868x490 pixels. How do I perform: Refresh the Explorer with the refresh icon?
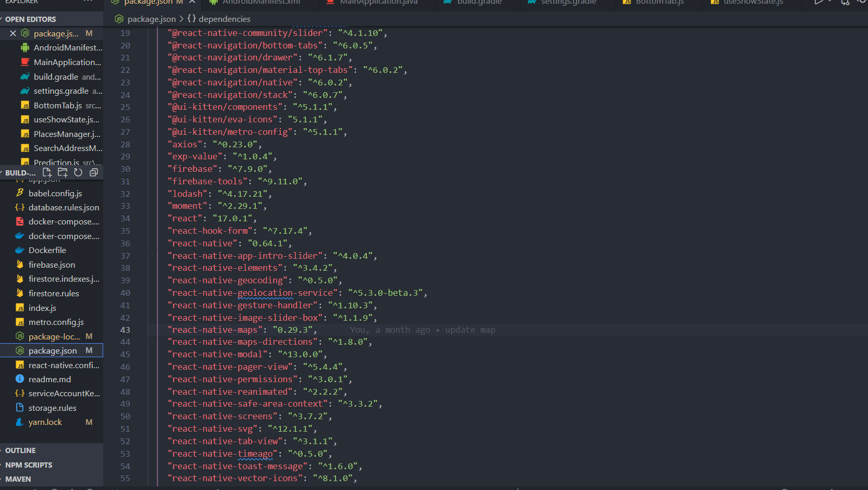coord(78,172)
